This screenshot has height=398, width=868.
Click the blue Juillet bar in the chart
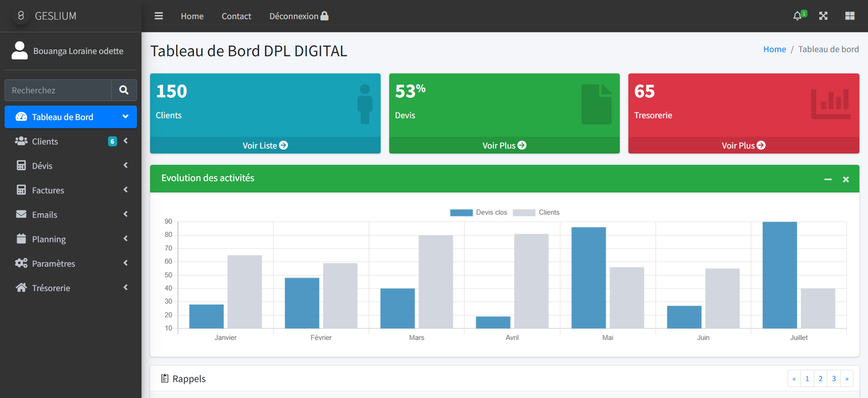pos(780,275)
